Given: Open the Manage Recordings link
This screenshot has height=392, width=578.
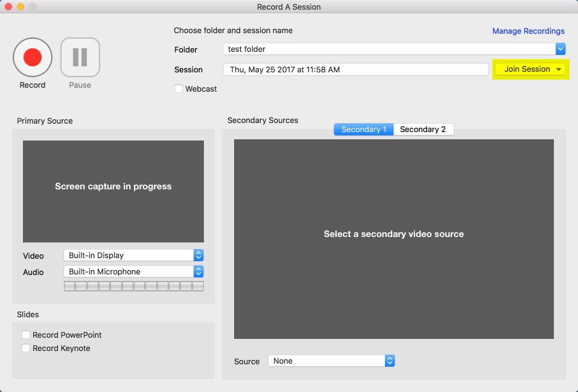Looking at the screenshot, I should 528,31.
